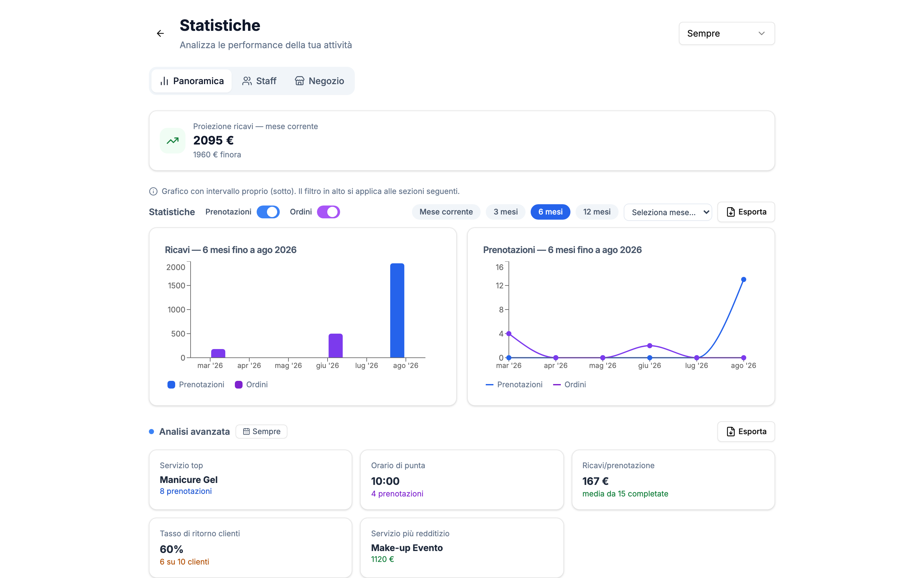Export the Analisi avanzata section
Image resolution: width=924 pixels, height=578 pixels.
coord(746,431)
